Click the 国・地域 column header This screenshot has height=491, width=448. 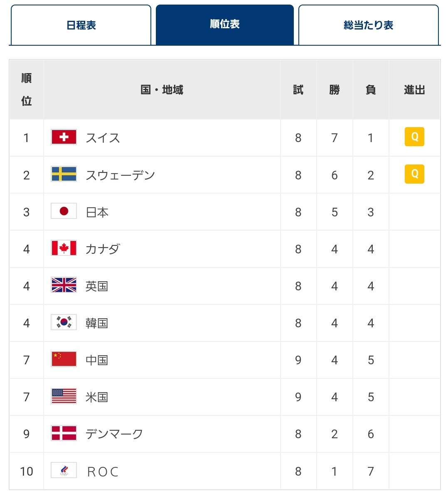click(x=162, y=90)
